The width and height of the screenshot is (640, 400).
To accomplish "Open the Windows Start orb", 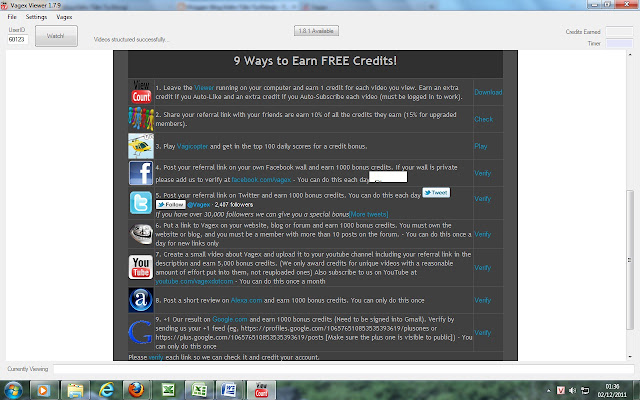I will click(13, 390).
